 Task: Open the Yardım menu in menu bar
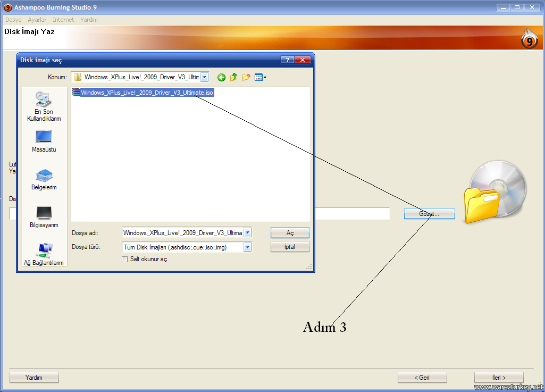click(89, 20)
